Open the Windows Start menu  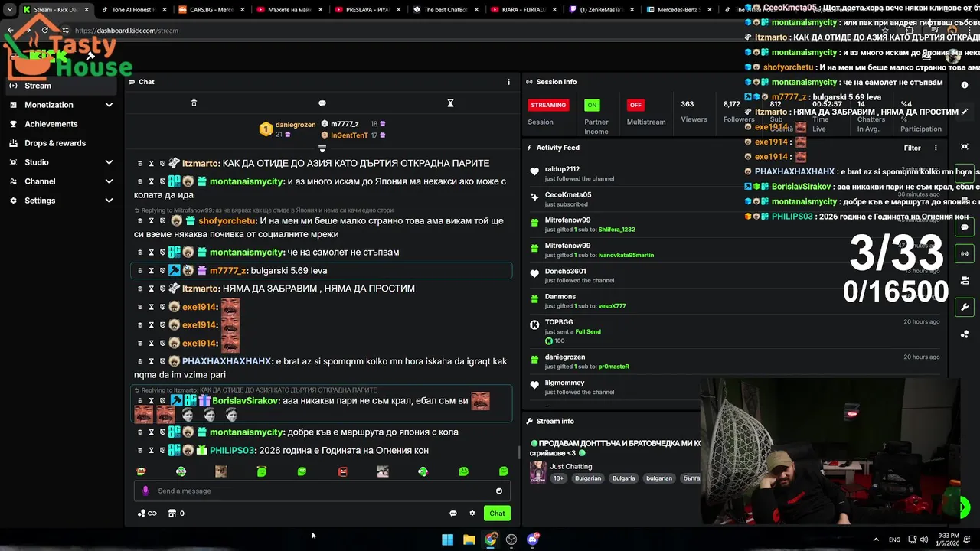pyautogui.click(x=447, y=540)
